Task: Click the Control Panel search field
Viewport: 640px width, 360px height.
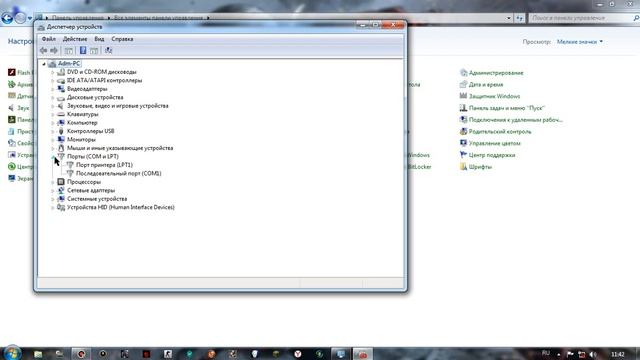Action: click(583, 18)
